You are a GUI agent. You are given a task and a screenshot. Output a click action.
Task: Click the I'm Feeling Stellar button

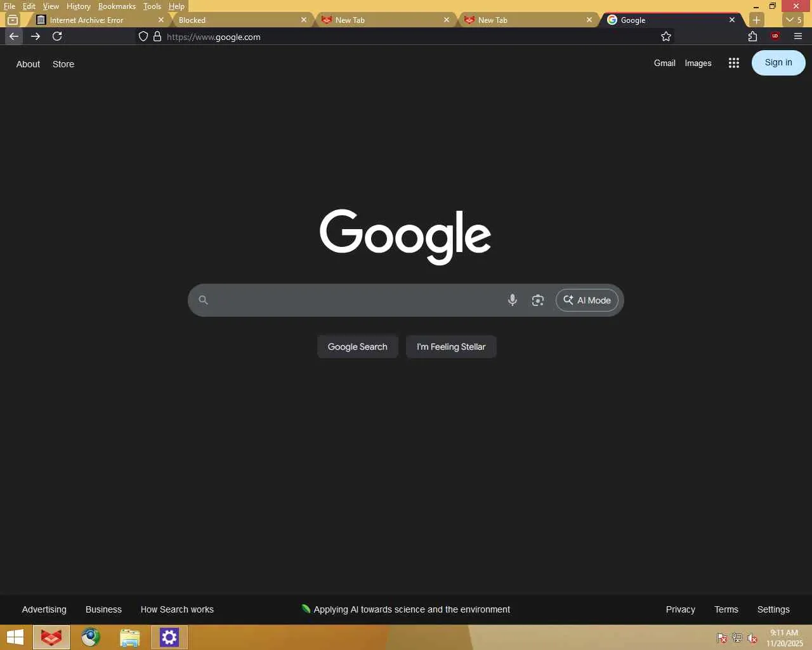[451, 347]
